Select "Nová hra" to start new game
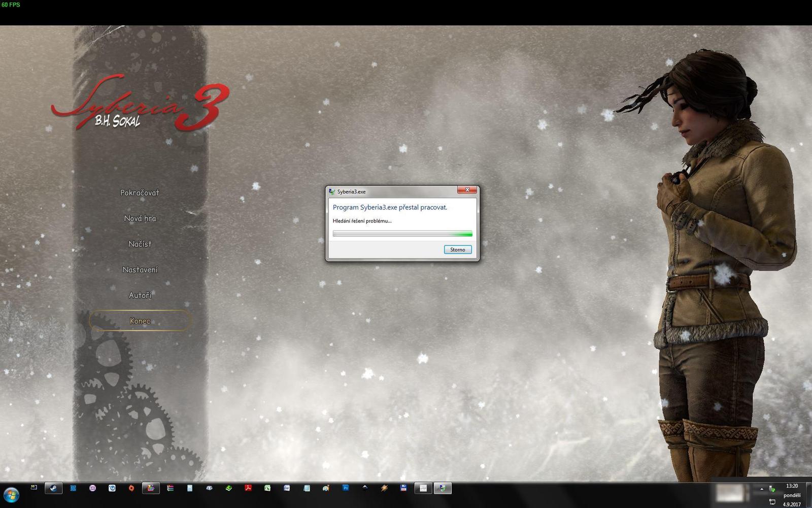Viewport: 812px width, 508px height. (x=140, y=218)
